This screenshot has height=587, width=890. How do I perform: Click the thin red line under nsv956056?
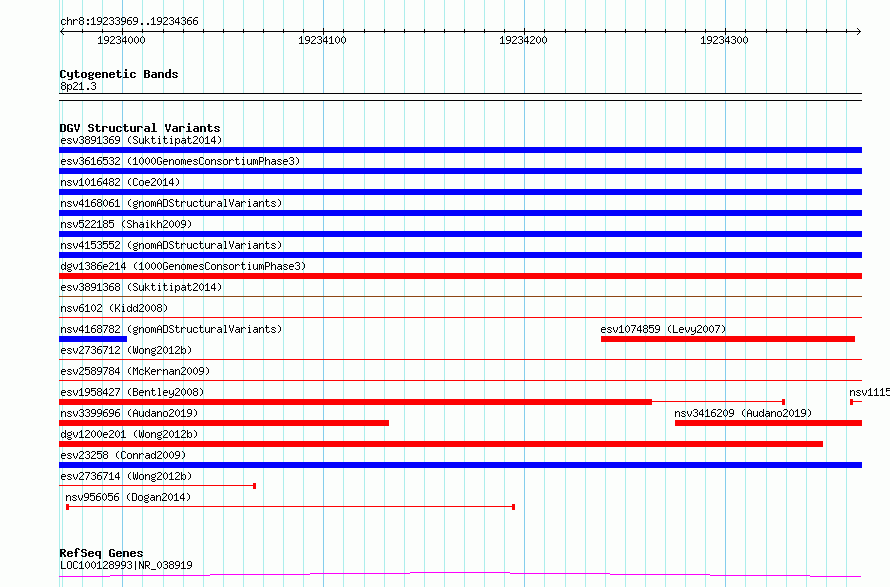pos(291,507)
